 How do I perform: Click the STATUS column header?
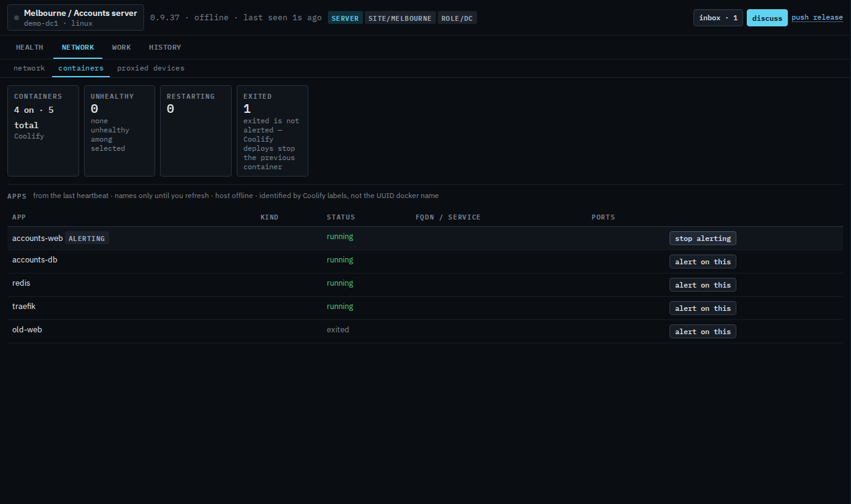[x=341, y=217]
